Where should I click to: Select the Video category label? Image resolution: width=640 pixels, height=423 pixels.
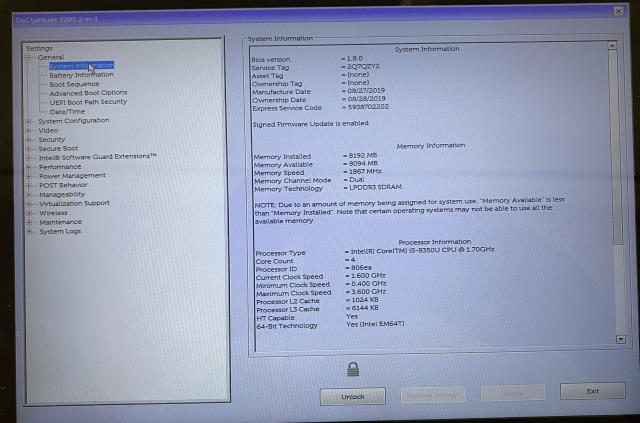[48, 131]
